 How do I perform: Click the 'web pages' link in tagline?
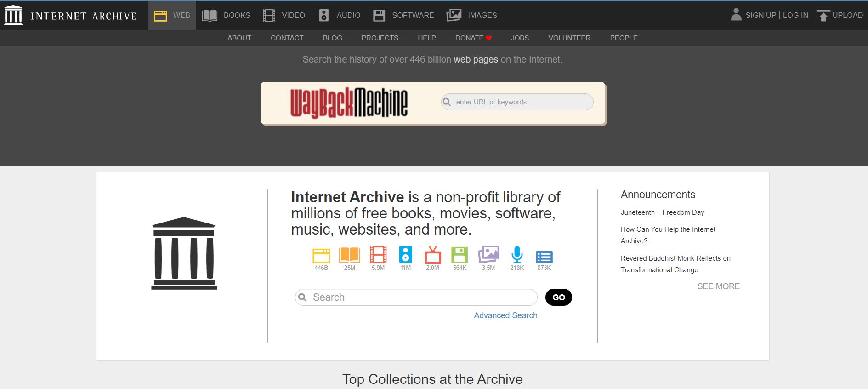point(476,59)
